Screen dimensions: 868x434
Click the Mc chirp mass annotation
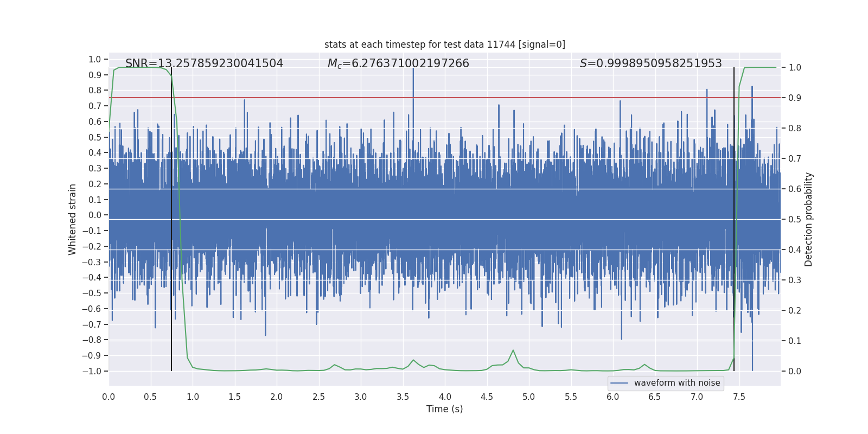click(398, 63)
